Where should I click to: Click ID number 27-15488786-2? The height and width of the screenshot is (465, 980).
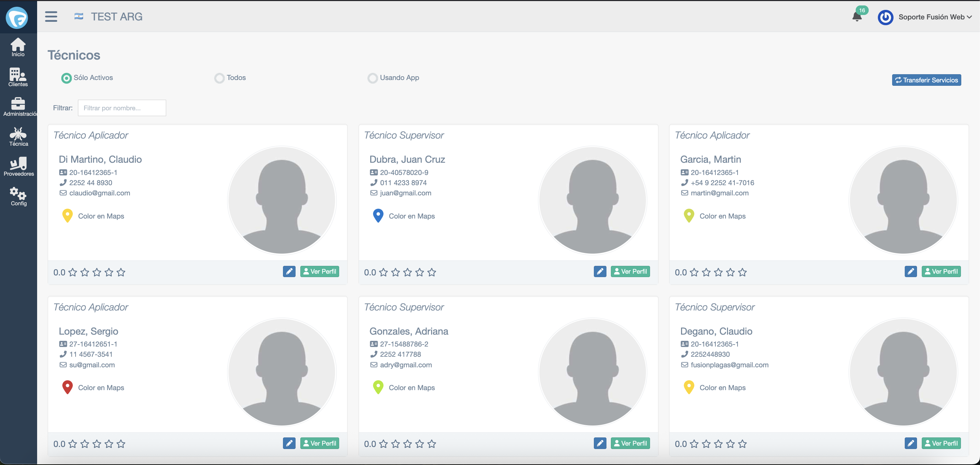[x=404, y=344]
